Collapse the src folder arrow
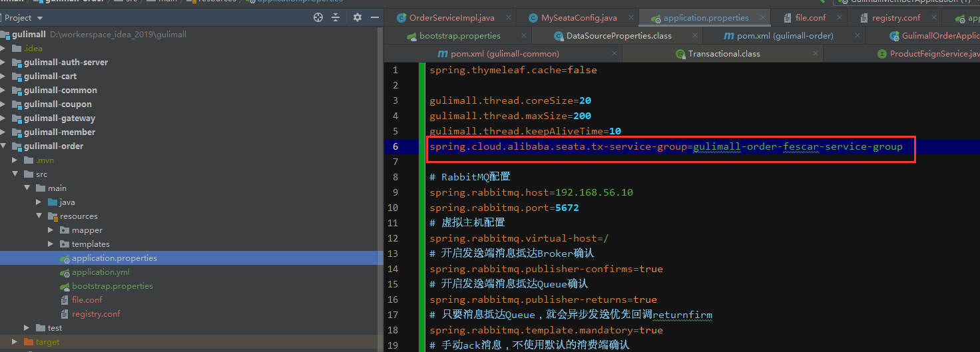 15,174
